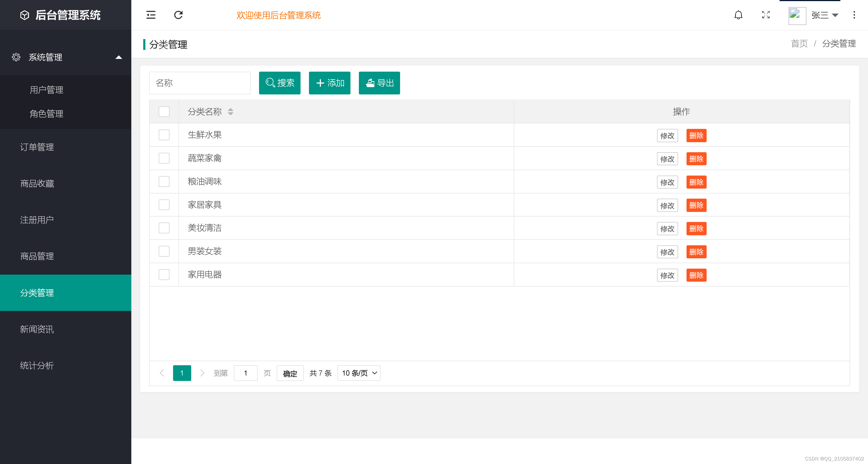
Task: Open 统计分析 in the sidebar
Action: [x=37, y=365]
